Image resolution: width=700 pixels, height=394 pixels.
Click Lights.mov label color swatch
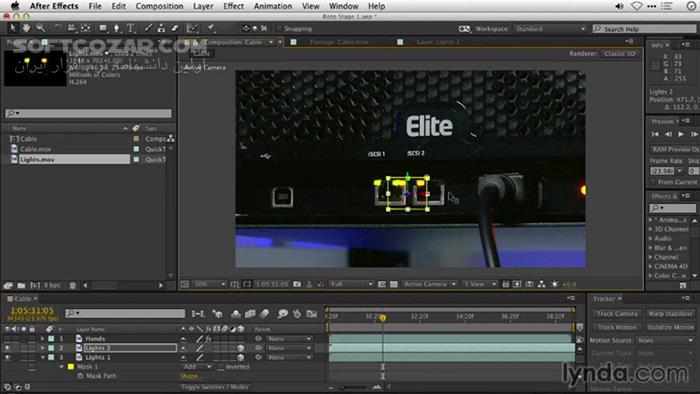click(136, 159)
